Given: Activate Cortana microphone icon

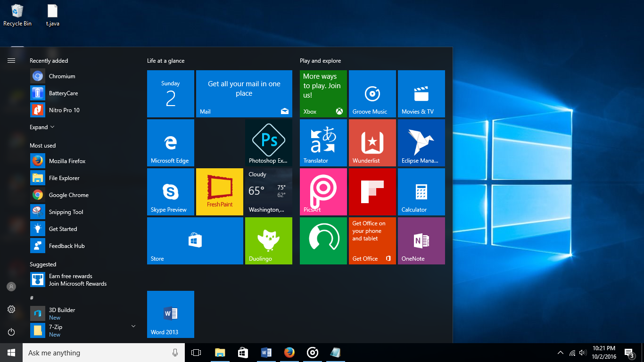Looking at the screenshot, I should point(175,353).
